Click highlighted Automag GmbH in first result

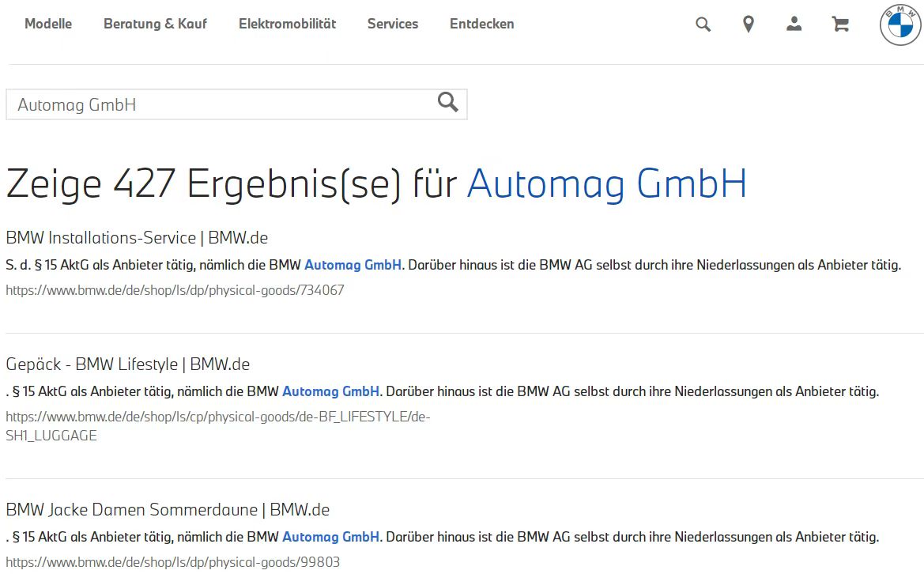coord(353,265)
